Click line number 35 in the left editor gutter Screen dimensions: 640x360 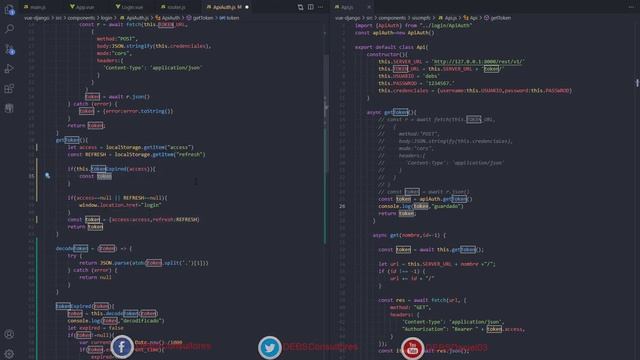(31, 176)
